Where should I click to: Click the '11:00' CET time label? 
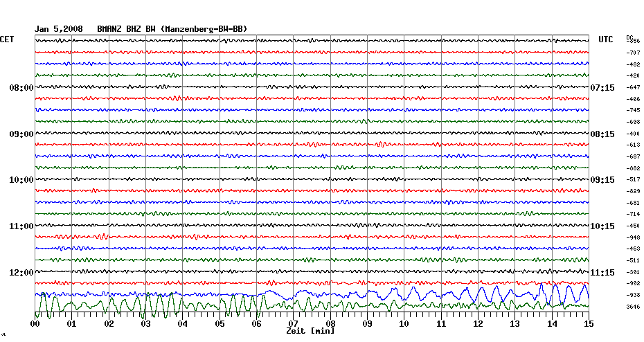tap(21, 226)
